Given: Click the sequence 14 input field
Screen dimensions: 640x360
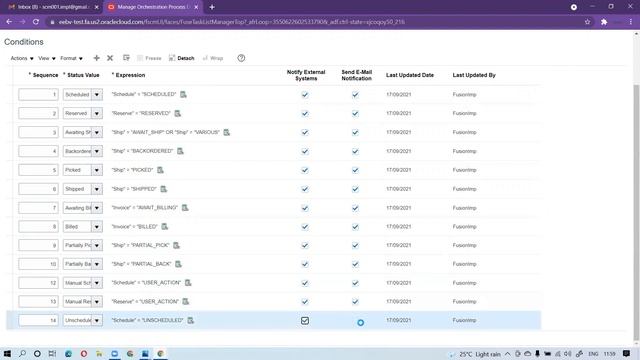Looking at the screenshot, I should (38, 320).
